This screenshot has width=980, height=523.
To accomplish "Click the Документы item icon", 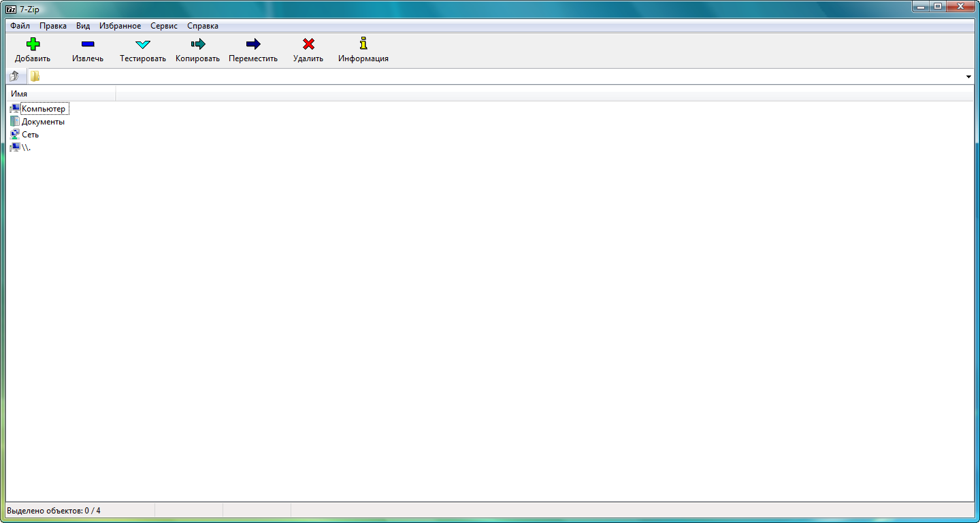I will point(15,122).
